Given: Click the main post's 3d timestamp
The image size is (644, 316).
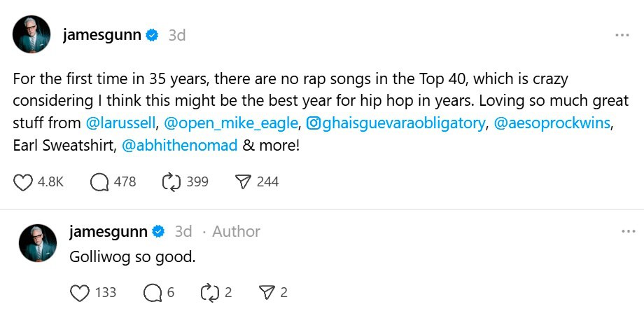Looking at the screenshot, I should (x=177, y=35).
